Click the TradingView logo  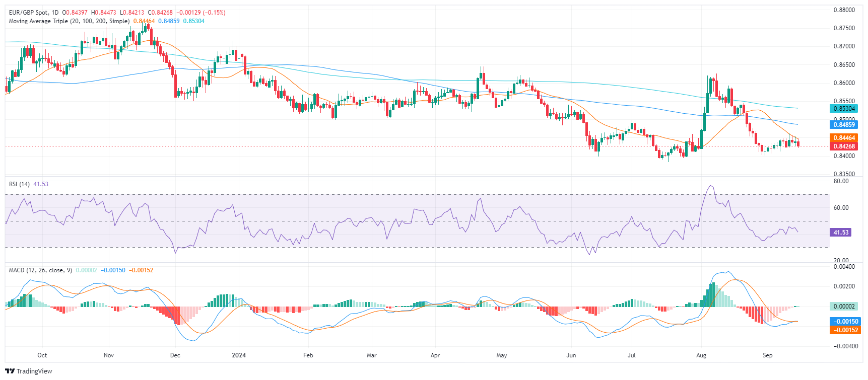click(x=29, y=371)
